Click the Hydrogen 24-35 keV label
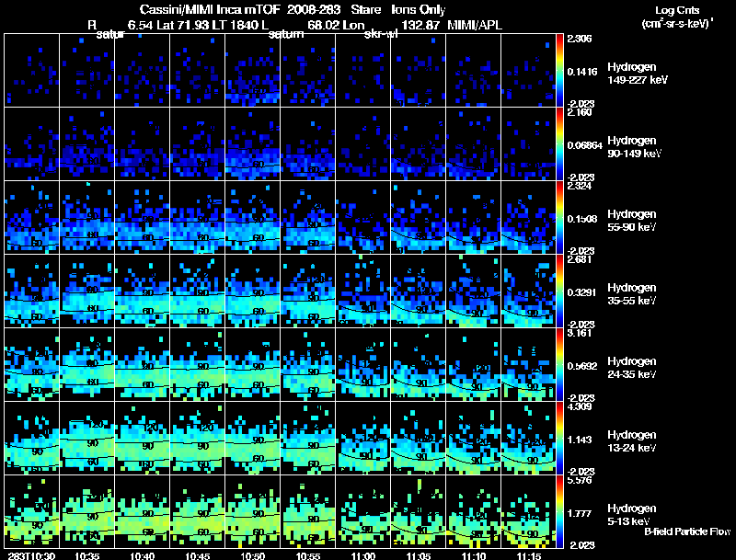Screen dimensions: 736x560 [632, 368]
